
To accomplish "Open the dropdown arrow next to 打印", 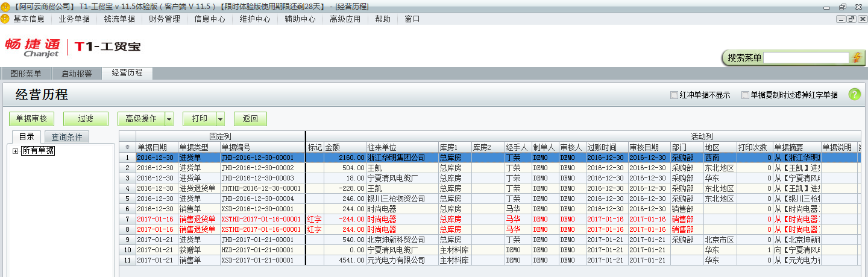I will (220, 119).
